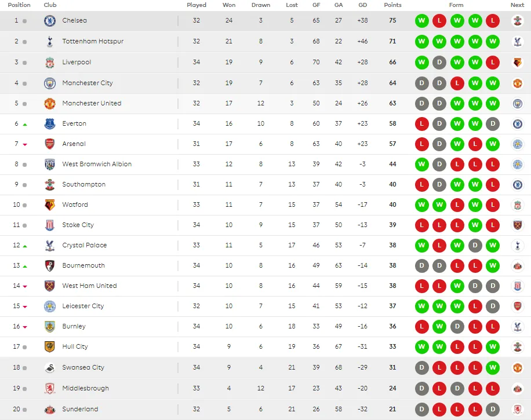This screenshot has height=420, width=531.
Task: Click the Form column header
Action: point(456,5)
